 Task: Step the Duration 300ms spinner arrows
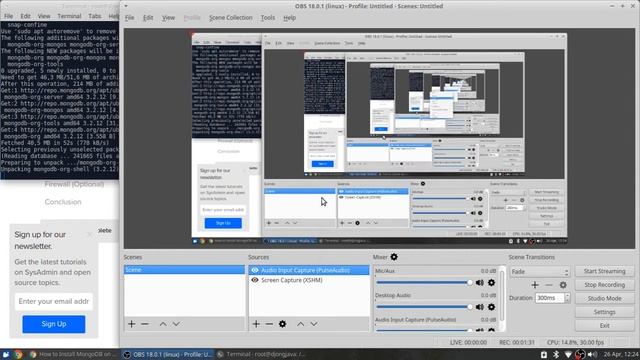click(567, 298)
